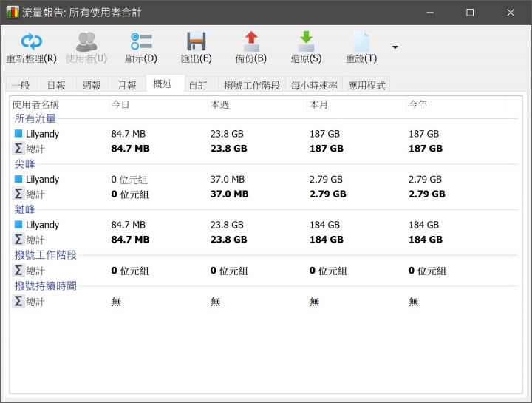
Task: Click blue square beside Lilyandy in 所有流量
Action: pos(18,133)
